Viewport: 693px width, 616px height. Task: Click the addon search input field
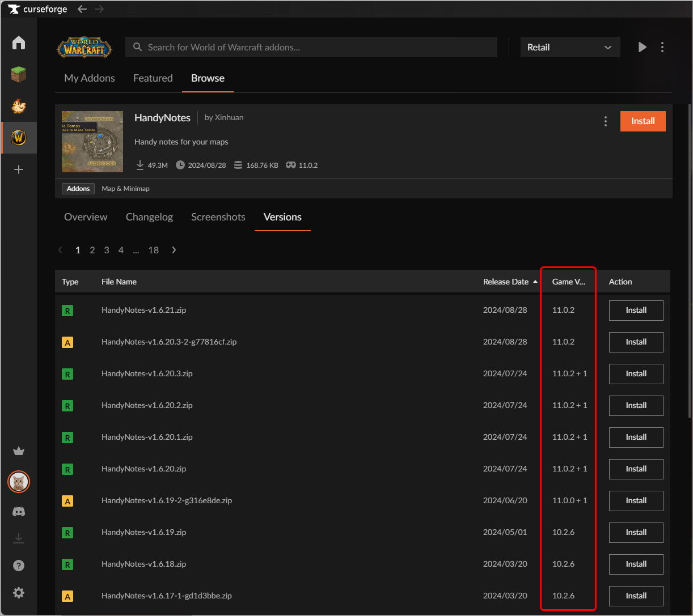(x=311, y=47)
